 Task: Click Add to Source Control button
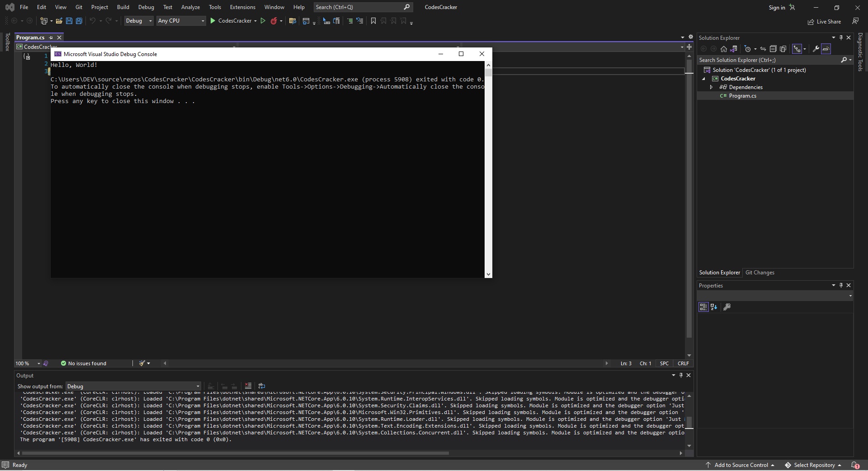[x=741, y=465]
